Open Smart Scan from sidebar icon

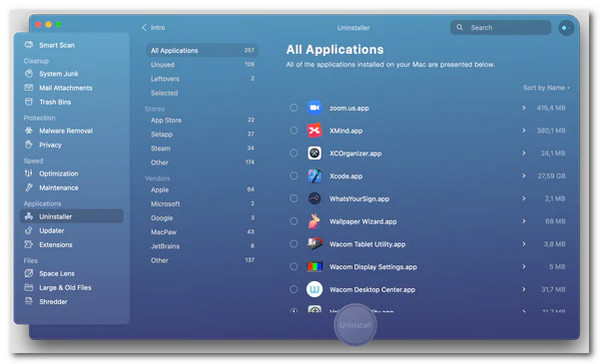coord(29,45)
